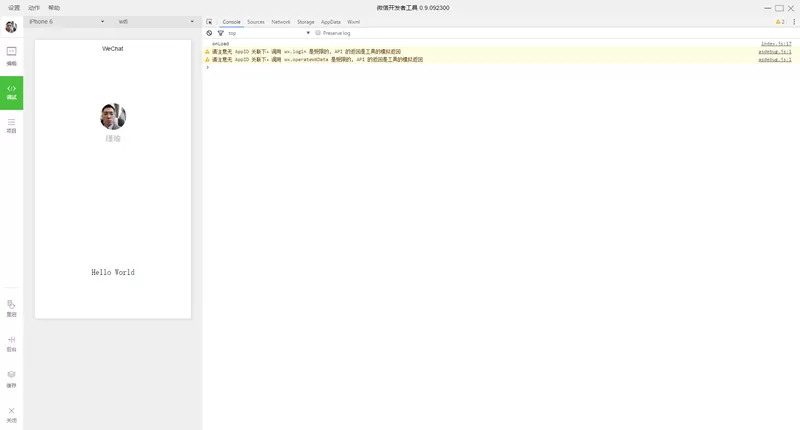Open the 缓存 (Cache) sidebar icon
The height and width of the screenshot is (430, 800).
(x=11, y=379)
